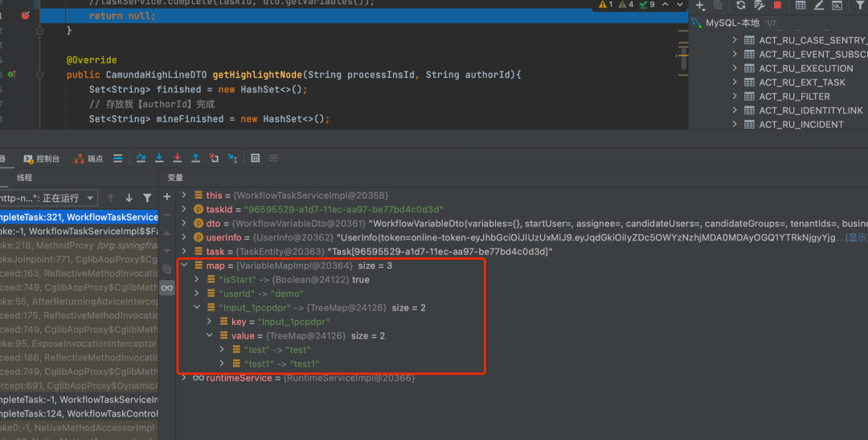
Task: Expand ACT_RU_EXECUTION table
Action: click(735, 68)
